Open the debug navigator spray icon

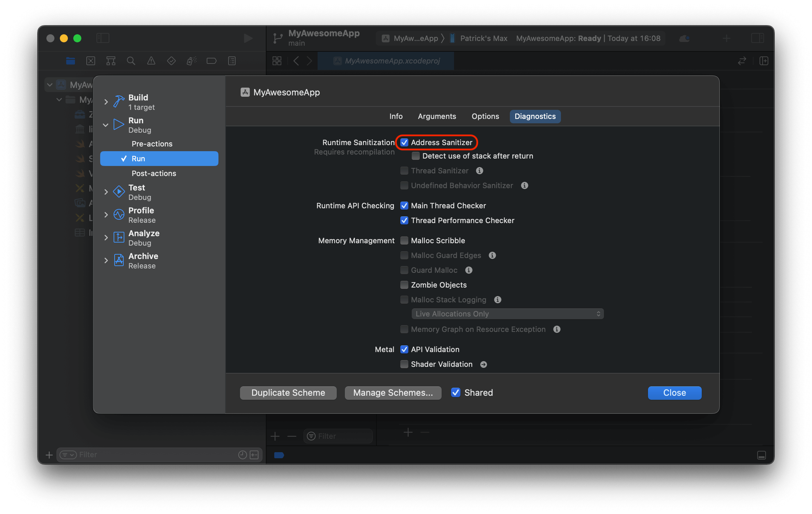coord(192,61)
